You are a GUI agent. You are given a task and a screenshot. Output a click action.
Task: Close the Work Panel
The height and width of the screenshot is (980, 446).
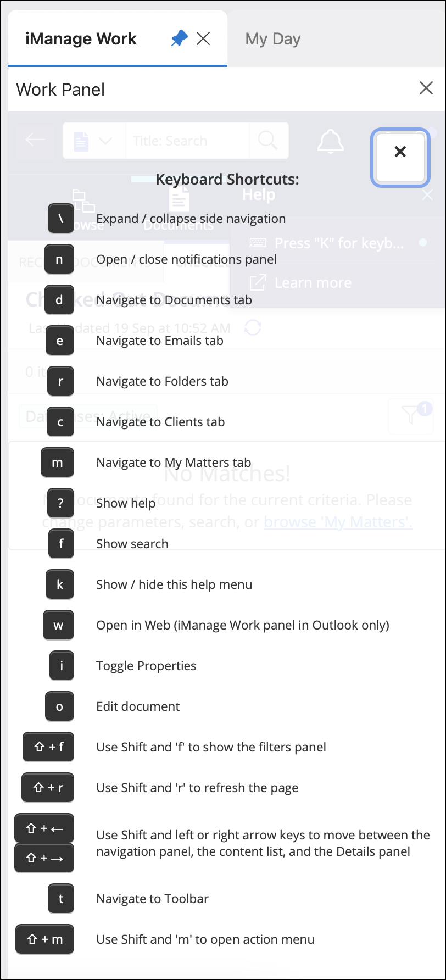tap(426, 88)
